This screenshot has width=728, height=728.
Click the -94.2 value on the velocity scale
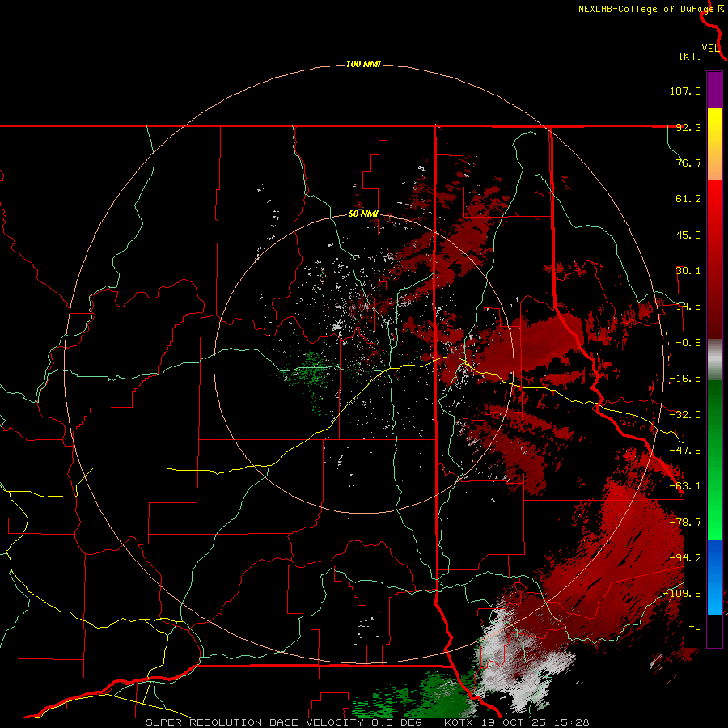point(685,557)
